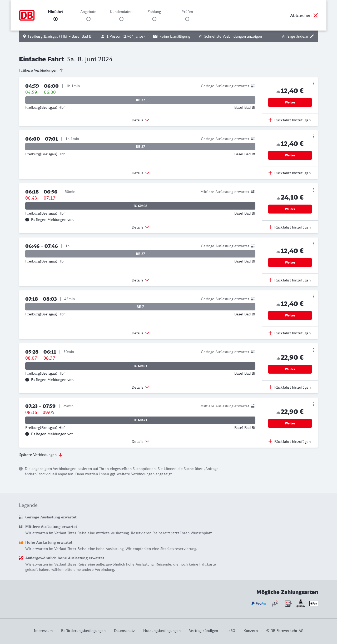The image size is (337, 644).
Task: Expand Details for the 04:59 RB 27 connection
Action: 140,120
